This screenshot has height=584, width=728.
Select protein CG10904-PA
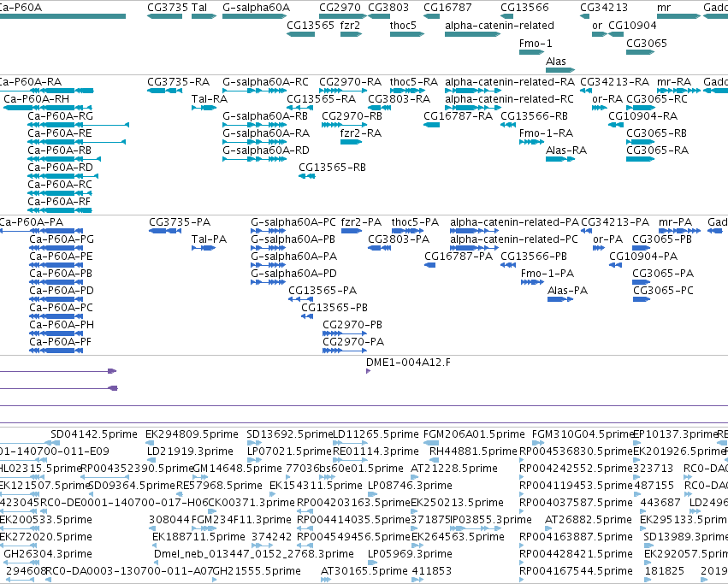pyautogui.click(x=643, y=257)
